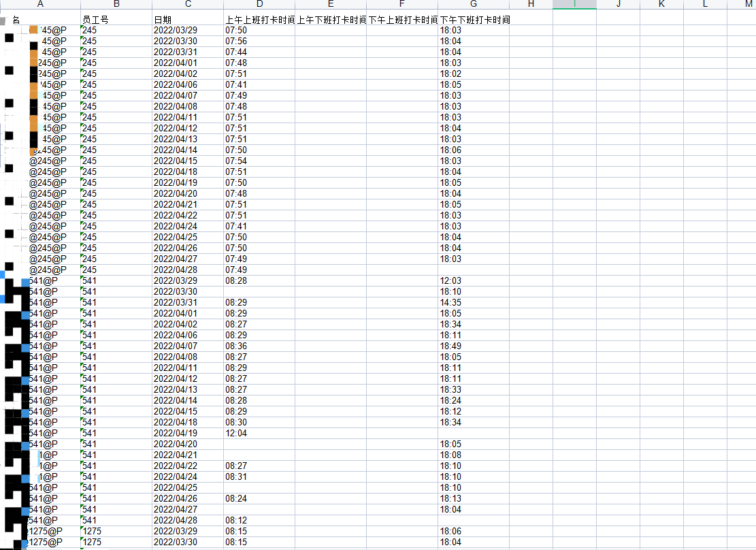This screenshot has height=550, width=756.
Task: Select the cell showing 08:12
Action: pyautogui.click(x=259, y=520)
